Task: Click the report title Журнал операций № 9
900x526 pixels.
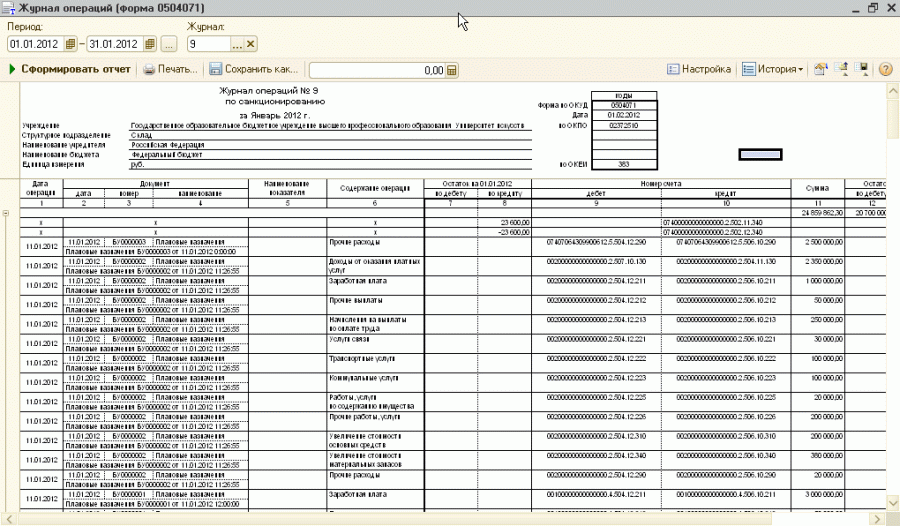Action: 269,91
